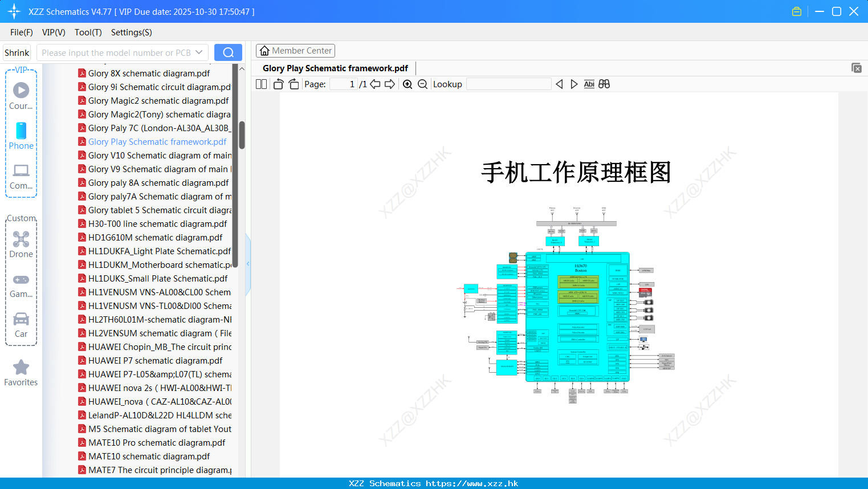The width and height of the screenshot is (868, 489).
Task: Open HD1G610M schematic diagram.pdf
Action: [x=150, y=238]
